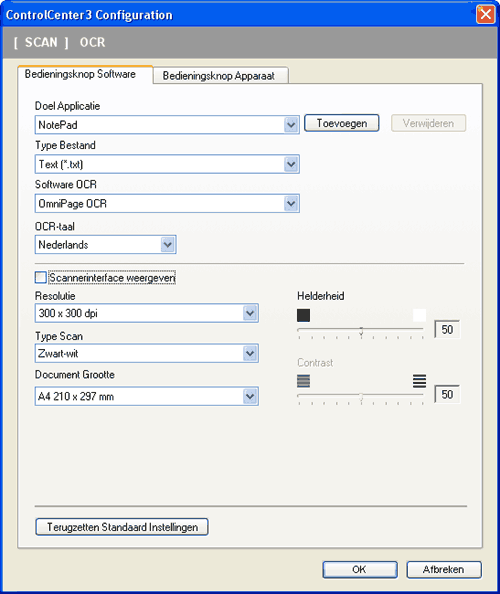The width and height of the screenshot is (500, 594).
Task: Expand the OCR-taal Nederlands dropdown
Action: [105, 245]
